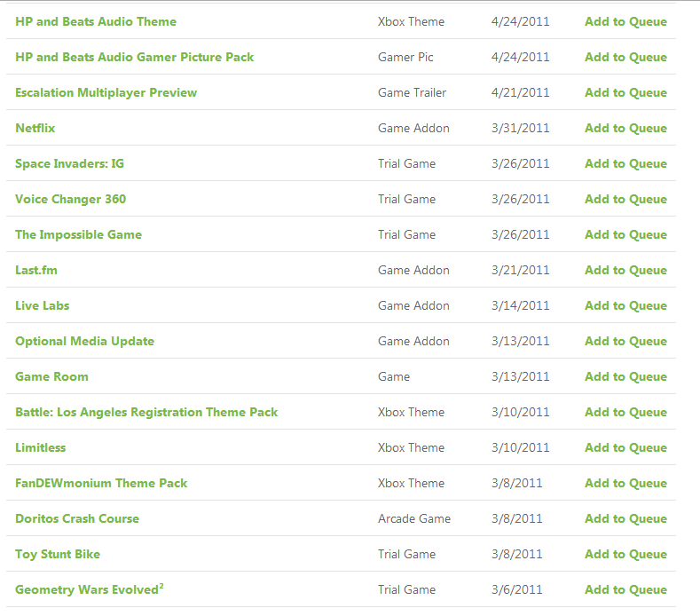This screenshot has height=616, width=700.
Task: Open HP and Beats Audio Gamer Picture Pack
Action: 134,57
